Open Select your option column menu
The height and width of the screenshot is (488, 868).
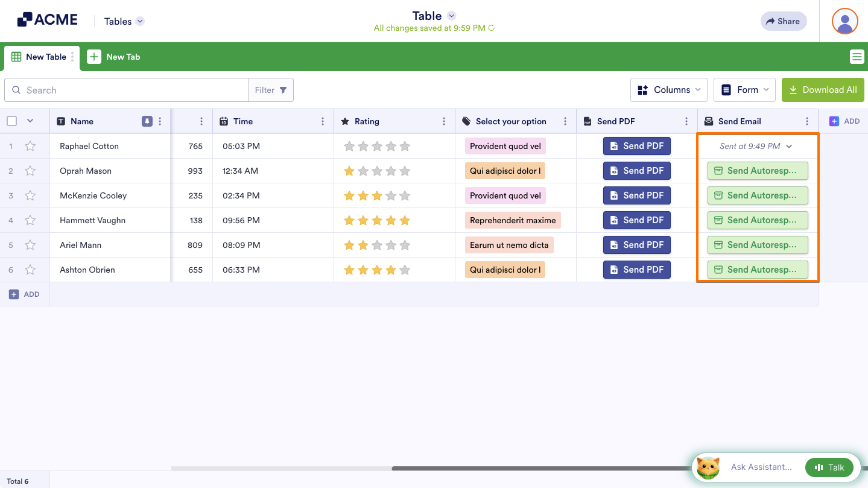(565, 121)
